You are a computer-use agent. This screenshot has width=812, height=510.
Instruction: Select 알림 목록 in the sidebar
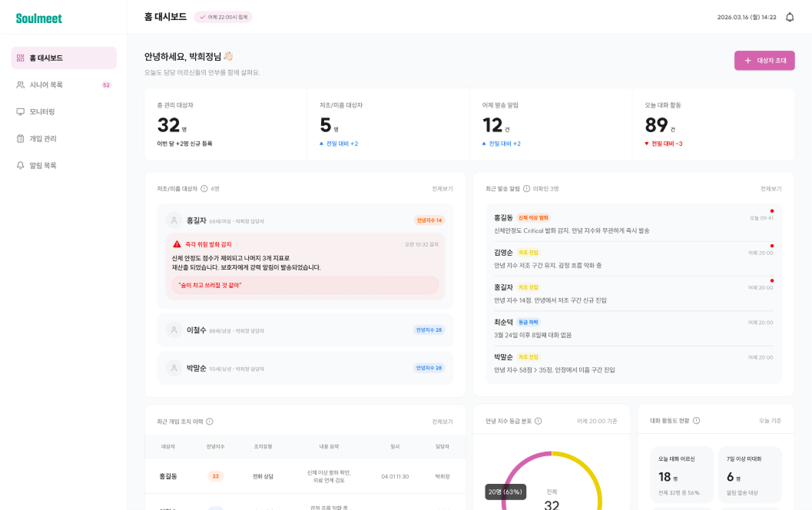(64, 166)
